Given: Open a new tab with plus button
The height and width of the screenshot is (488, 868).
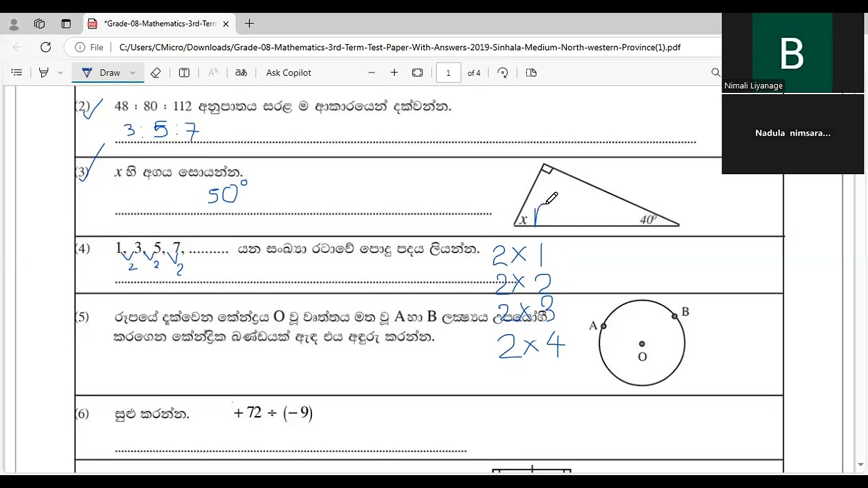Looking at the screenshot, I should (250, 24).
